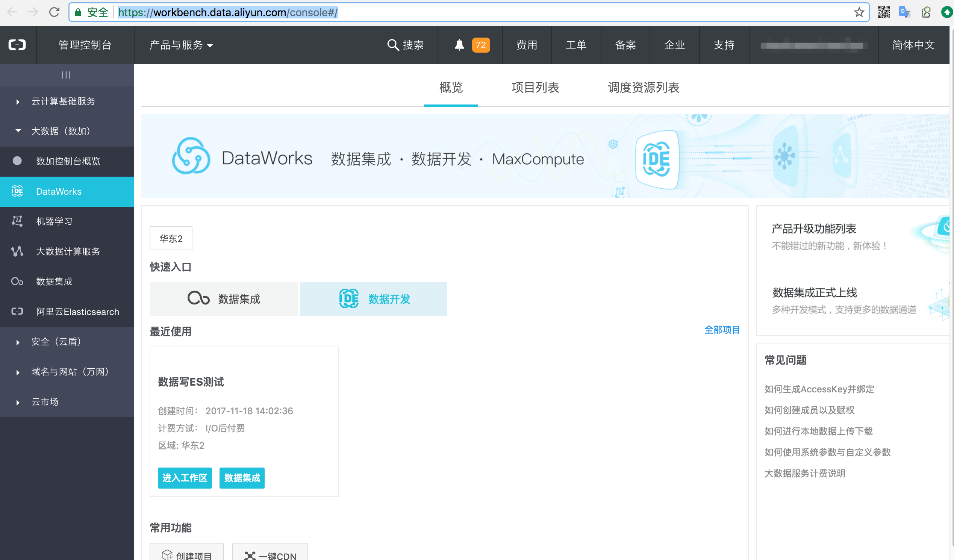Click the green upload arrow extension icon
Screen dimensions: 954x560
[x=947, y=12]
